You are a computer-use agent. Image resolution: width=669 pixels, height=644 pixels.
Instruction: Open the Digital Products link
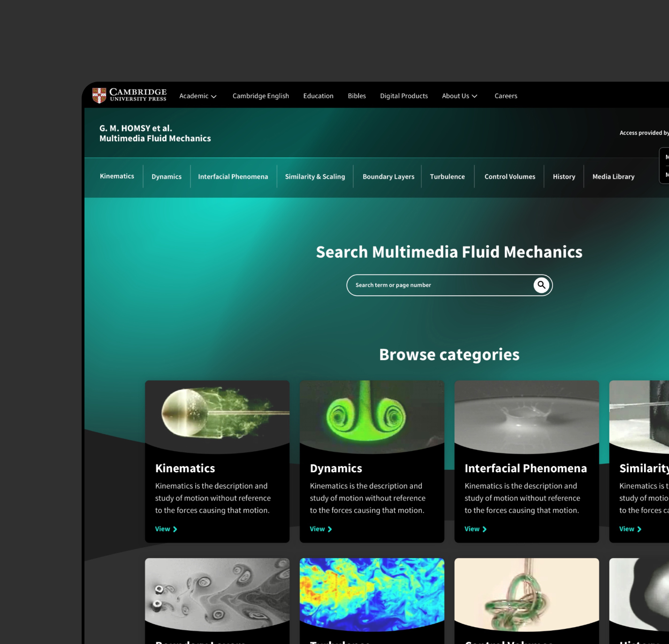pyautogui.click(x=403, y=96)
